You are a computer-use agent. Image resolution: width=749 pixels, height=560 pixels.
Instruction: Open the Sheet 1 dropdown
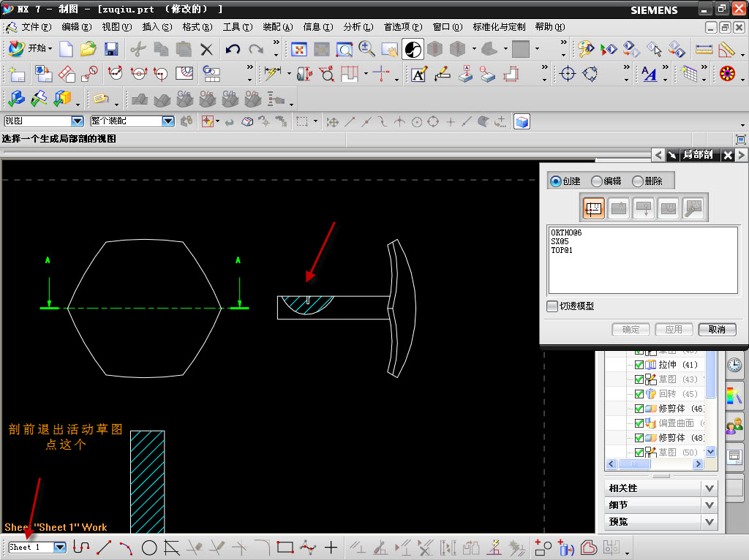(59, 547)
